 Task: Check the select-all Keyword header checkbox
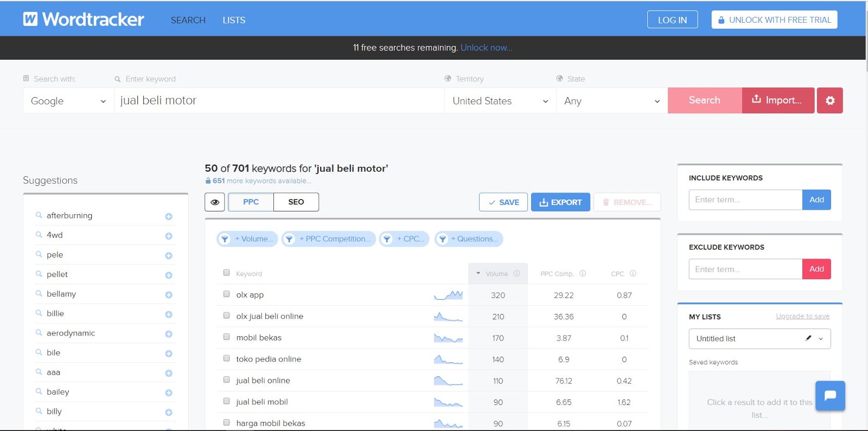point(227,273)
